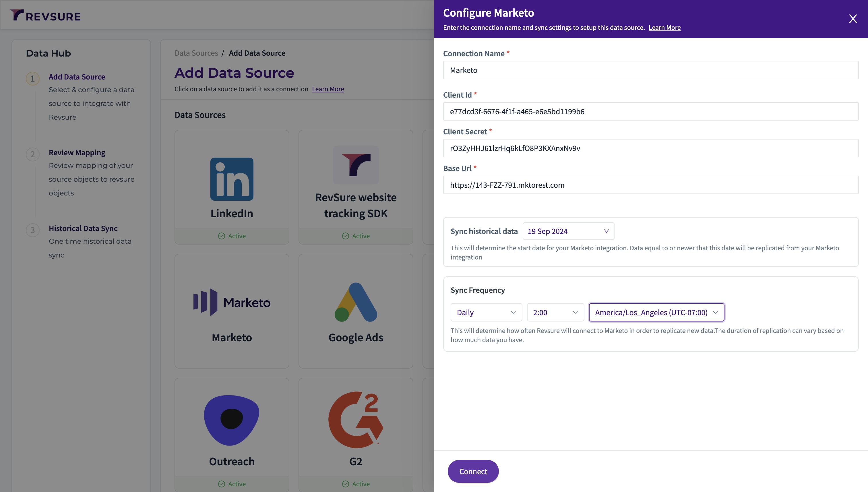
Task: Select the Historical Data Sync step
Action: 83,228
